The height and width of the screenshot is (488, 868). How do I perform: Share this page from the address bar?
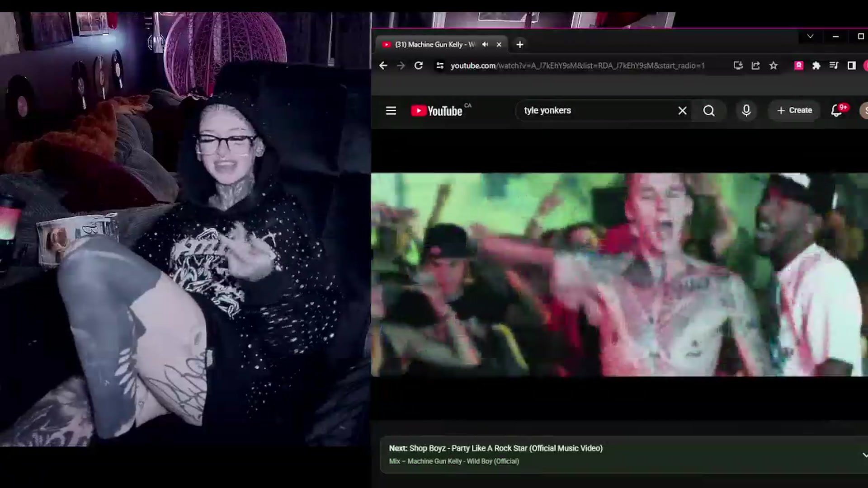tap(756, 66)
